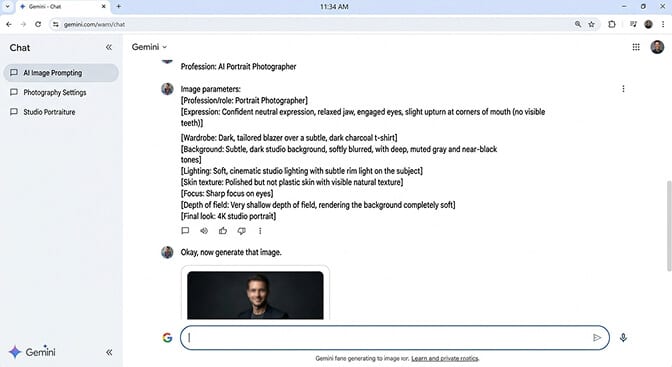Close the Gemini - Chat tab
This screenshot has width=672, height=367.
[x=103, y=6]
